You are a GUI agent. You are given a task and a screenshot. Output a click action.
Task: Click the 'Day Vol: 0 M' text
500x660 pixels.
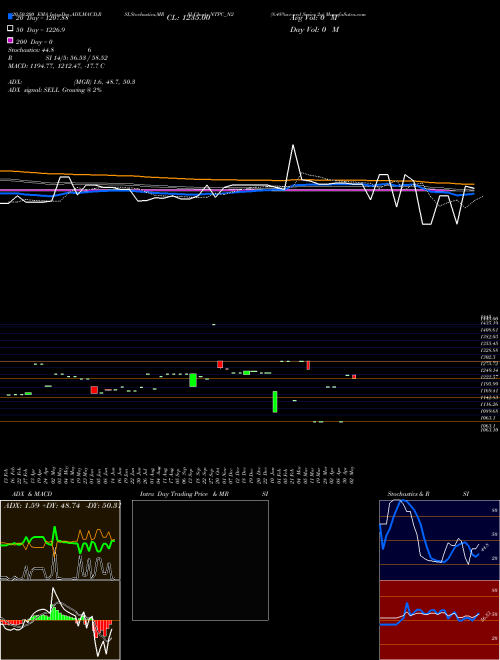pyautogui.click(x=314, y=30)
